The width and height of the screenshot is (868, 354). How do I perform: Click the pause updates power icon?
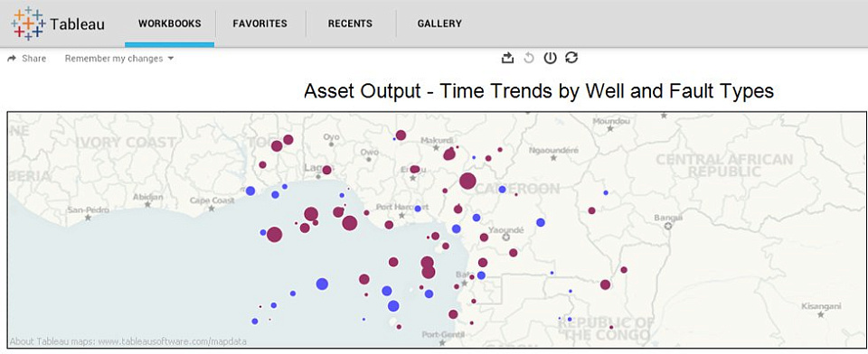click(x=550, y=58)
